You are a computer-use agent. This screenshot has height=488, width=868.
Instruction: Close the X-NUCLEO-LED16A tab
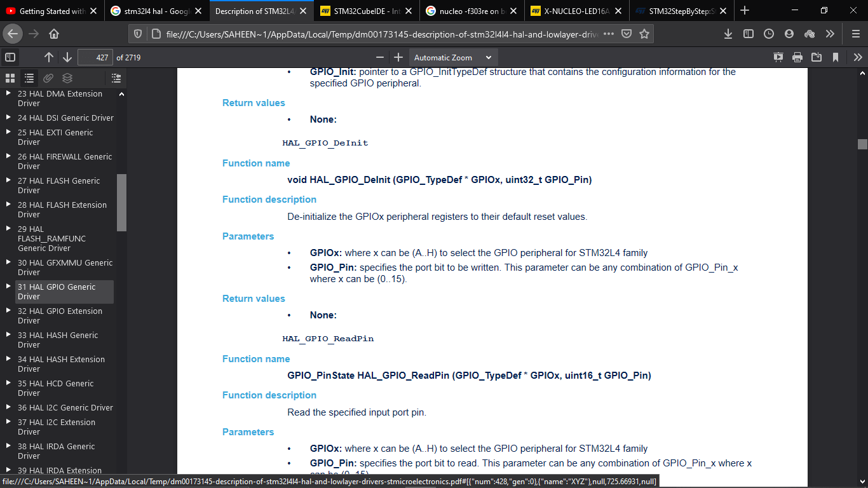coord(618,11)
